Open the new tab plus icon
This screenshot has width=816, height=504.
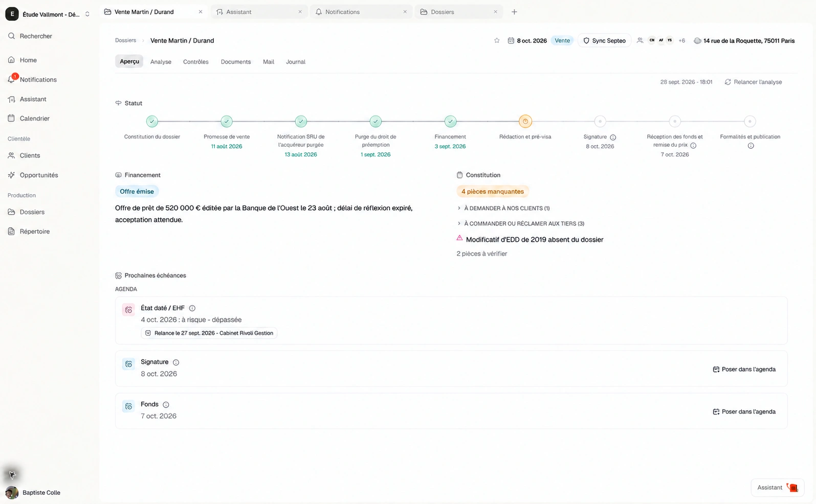(x=514, y=12)
